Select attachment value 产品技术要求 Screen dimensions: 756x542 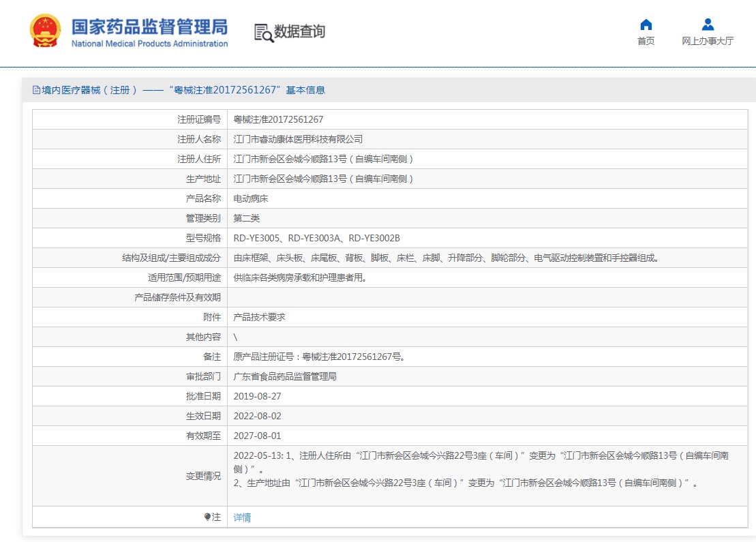click(x=260, y=317)
